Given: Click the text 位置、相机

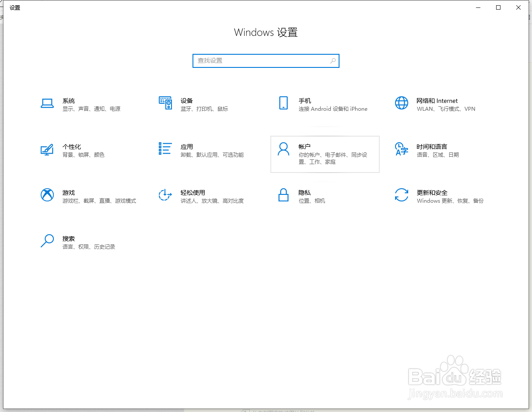Looking at the screenshot, I should [312, 201].
